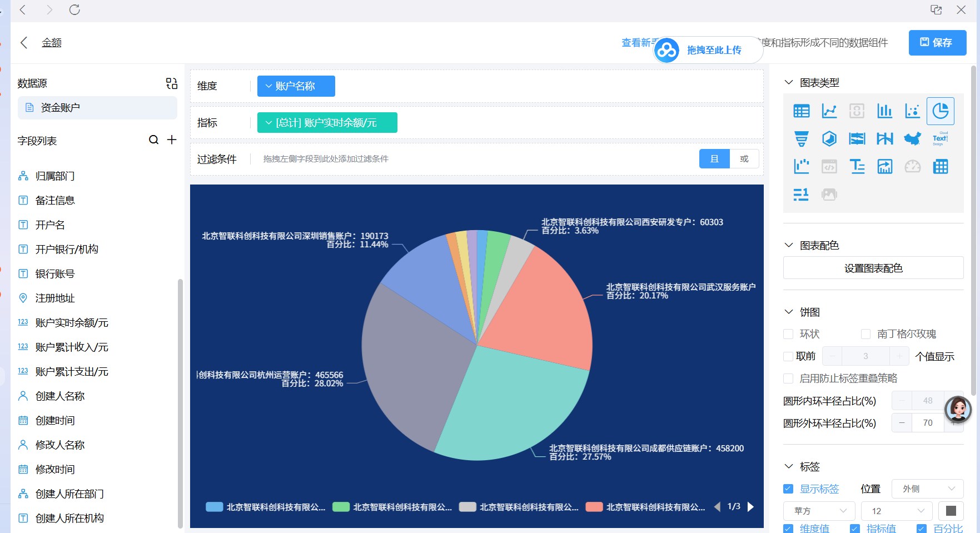The height and width of the screenshot is (533, 980).
Task: Enable 启用防止标签重叠策略 checkbox
Action: (788, 378)
